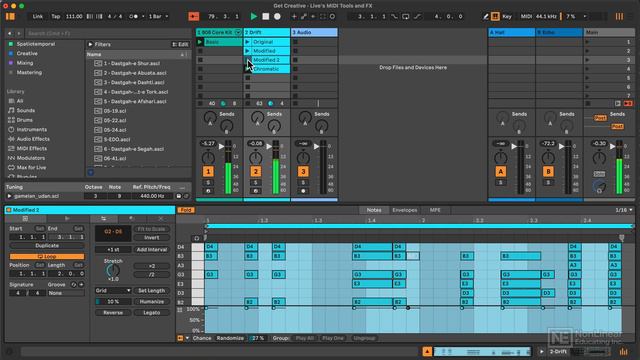Image resolution: width=640 pixels, height=360 pixels.
Task: Click the Reverse button
Action: click(113, 313)
